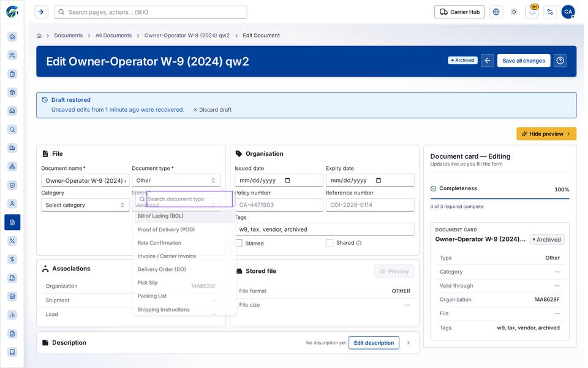Viewport: 588px width, 368px height.
Task: Enable the Shared checkbox
Action: point(330,243)
